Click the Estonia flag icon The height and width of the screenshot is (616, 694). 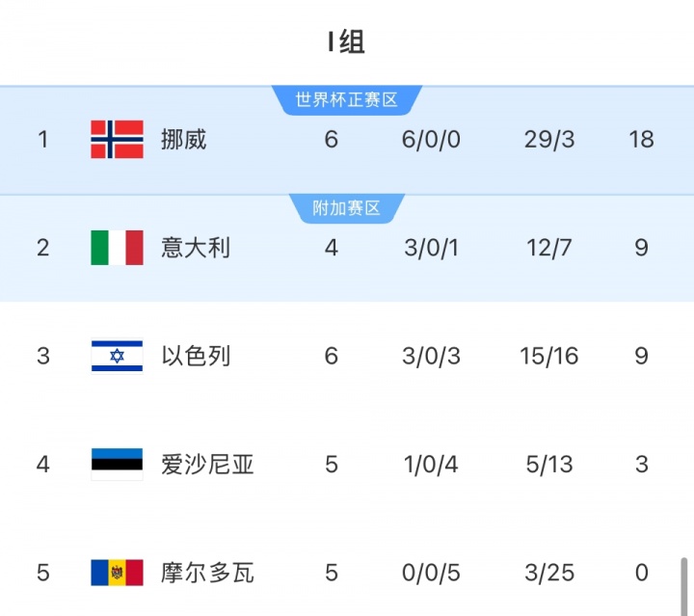point(117,465)
